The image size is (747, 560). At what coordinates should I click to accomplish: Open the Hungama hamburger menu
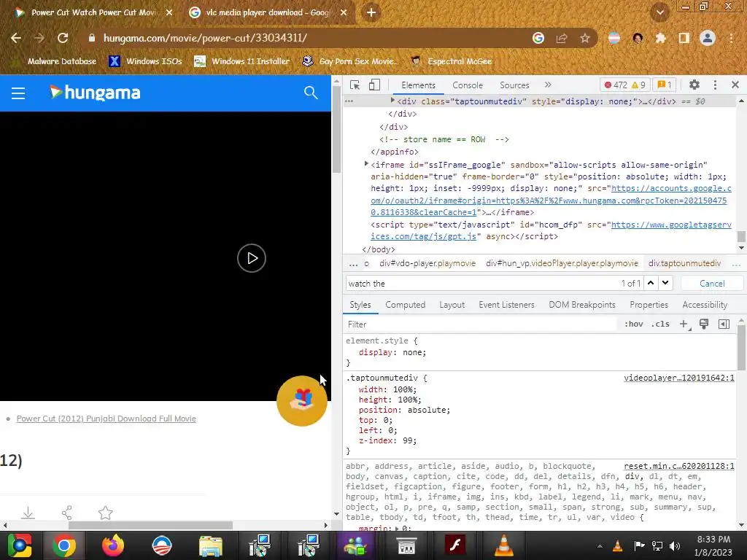pos(18,93)
